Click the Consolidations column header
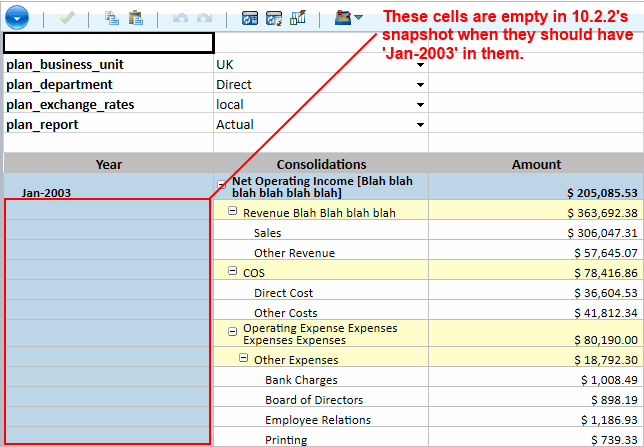The width and height of the screenshot is (644, 447). click(x=321, y=164)
